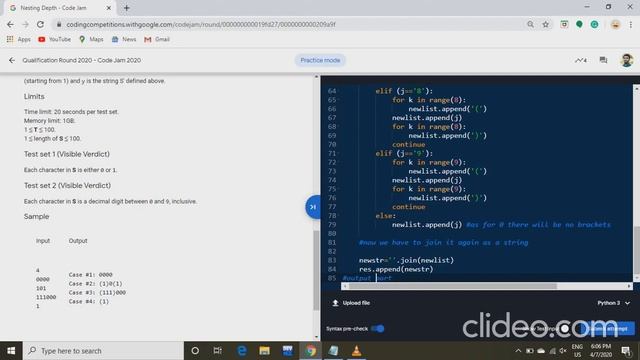Click the code editor vertical scrollbar
Image resolution: width=640 pixels, height=360 pixels.
636,249
